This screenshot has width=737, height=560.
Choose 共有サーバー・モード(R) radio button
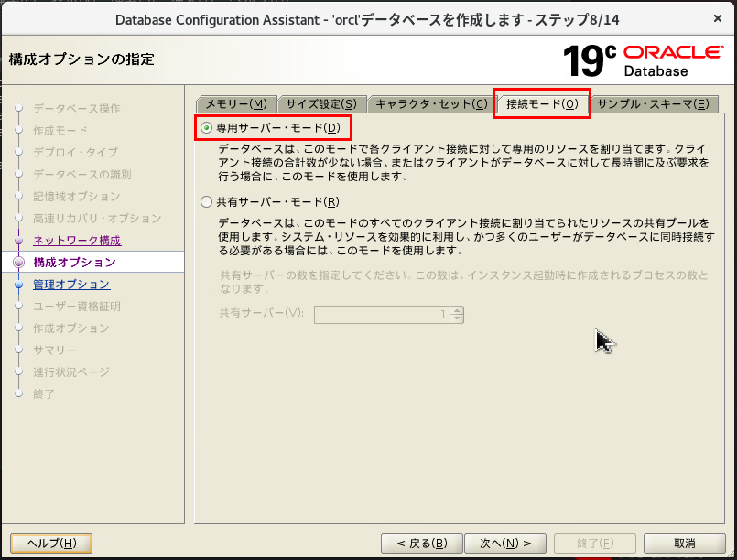point(206,202)
